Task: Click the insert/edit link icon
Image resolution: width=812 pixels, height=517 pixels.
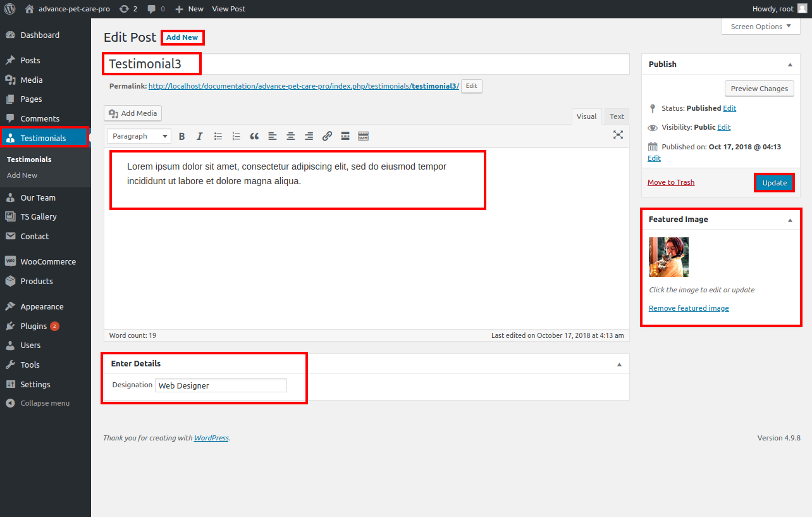Action: pos(327,136)
